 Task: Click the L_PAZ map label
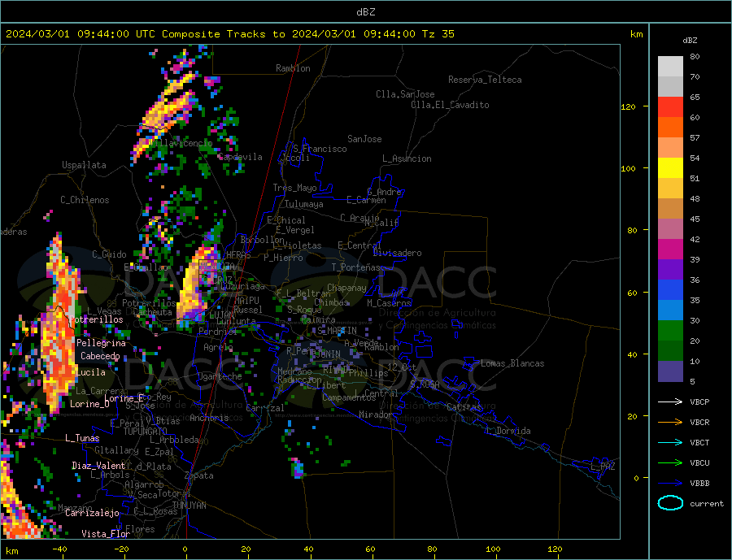[x=603, y=467]
